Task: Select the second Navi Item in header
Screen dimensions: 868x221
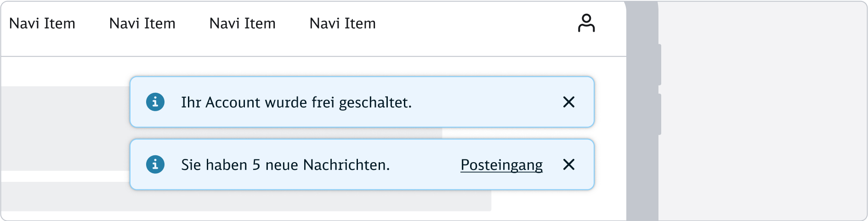Action: pyautogui.click(x=142, y=23)
